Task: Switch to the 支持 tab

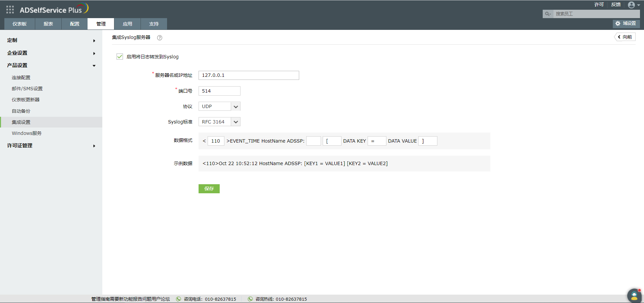Action: [154, 23]
